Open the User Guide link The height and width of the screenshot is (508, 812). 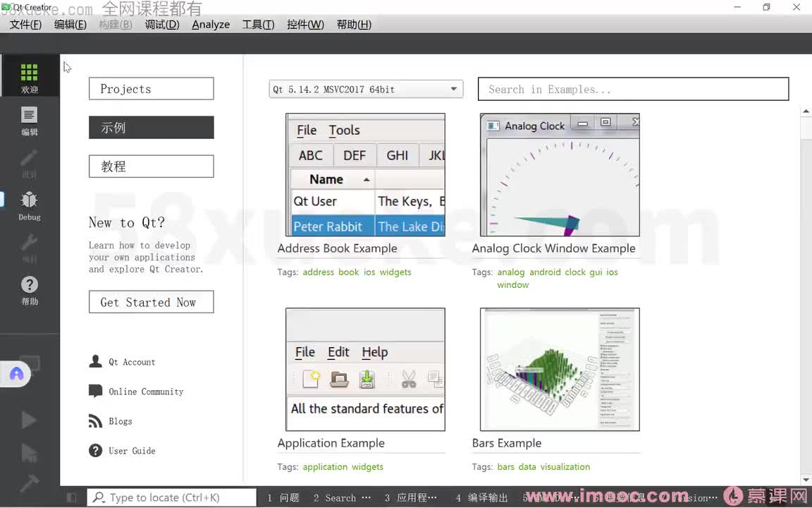tap(132, 451)
